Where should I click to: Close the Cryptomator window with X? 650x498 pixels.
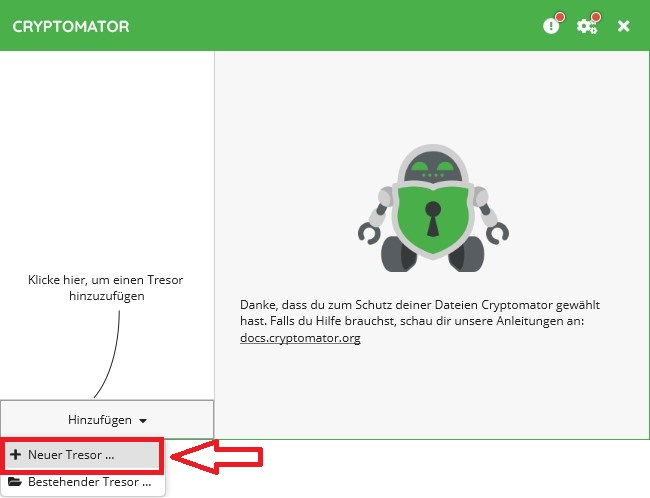coord(623,26)
